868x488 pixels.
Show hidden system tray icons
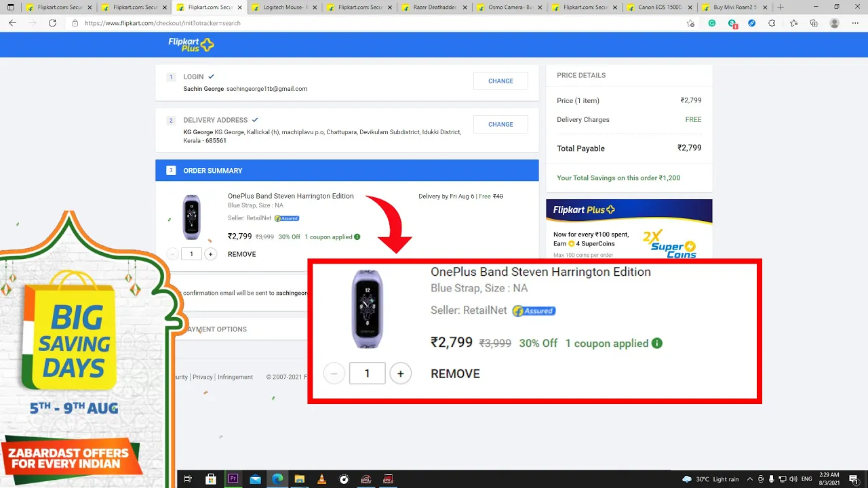751,479
